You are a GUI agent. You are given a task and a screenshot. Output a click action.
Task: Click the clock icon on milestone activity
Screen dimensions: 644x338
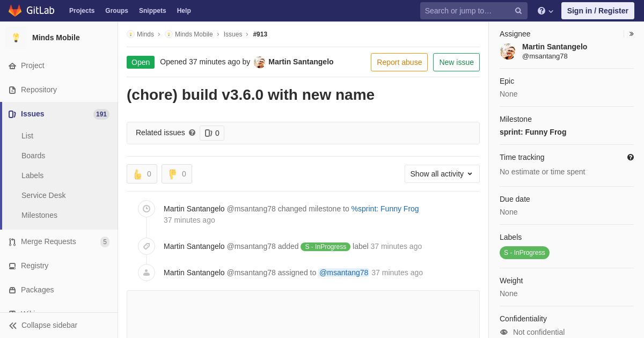[147, 209]
